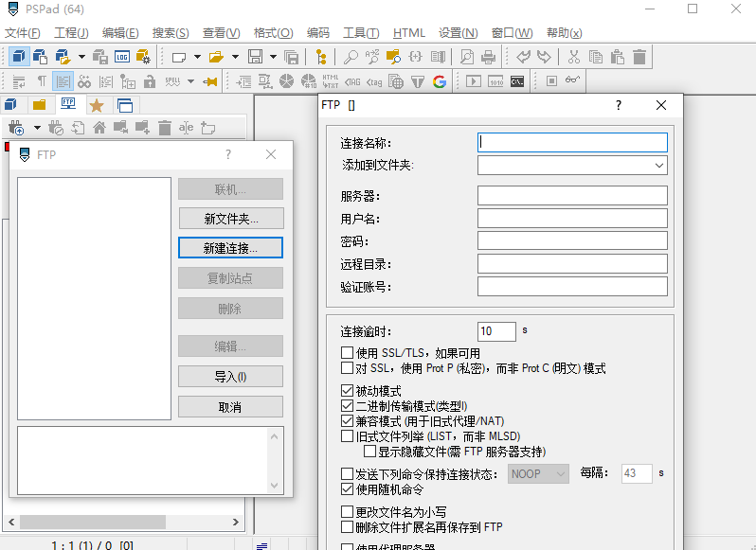Open the 添加到文件夹 combo box

click(572, 166)
